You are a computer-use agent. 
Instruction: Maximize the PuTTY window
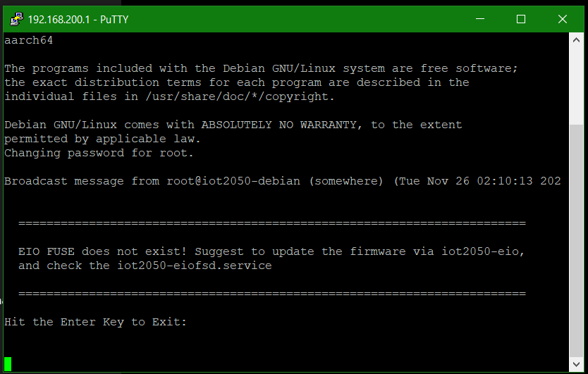pyautogui.click(x=521, y=19)
